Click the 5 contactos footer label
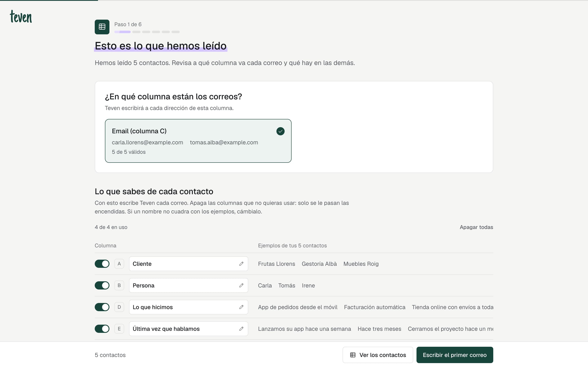The image size is (588, 368). [x=110, y=355]
